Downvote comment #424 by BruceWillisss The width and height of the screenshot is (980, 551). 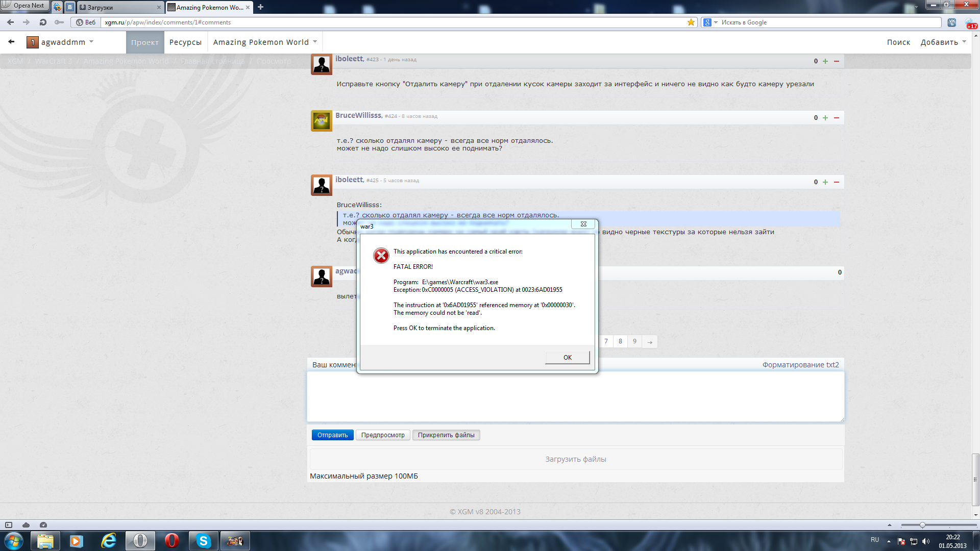[836, 118]
